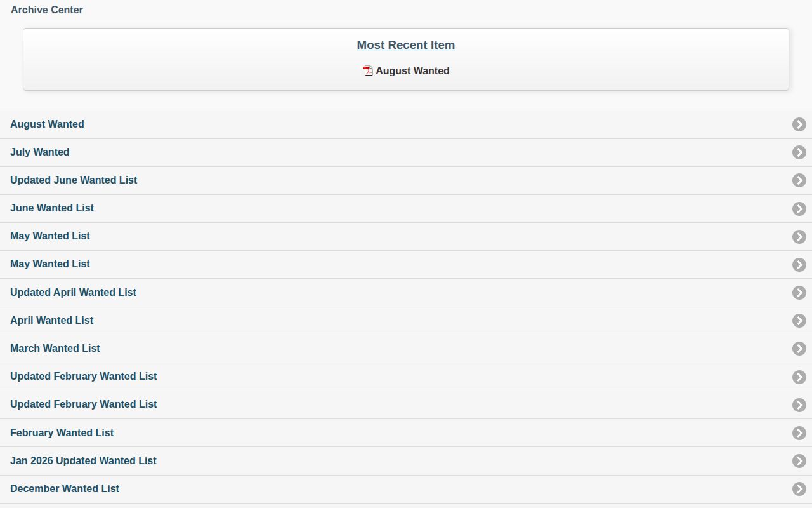Open August Wanted PDF under Most Recent Item

412,70
